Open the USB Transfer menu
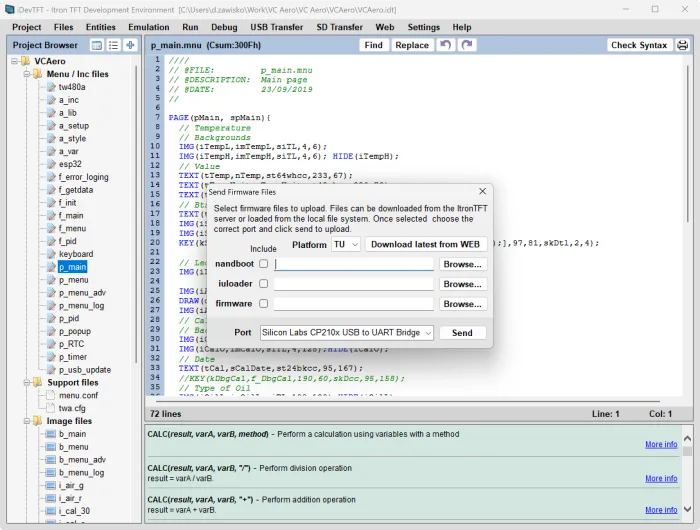This screenshot has width=700, height=530. 276,27
